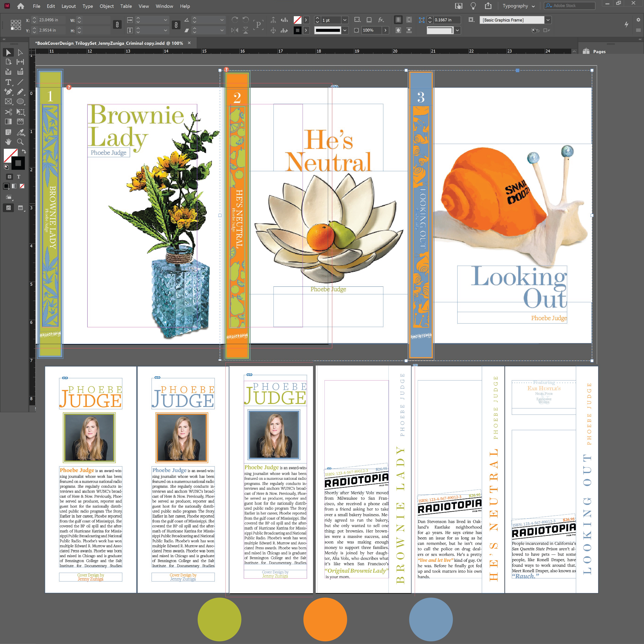Screen dimensions: 644x644
Task: Click the Flip Horizontal icon
Action: [235, 30]
